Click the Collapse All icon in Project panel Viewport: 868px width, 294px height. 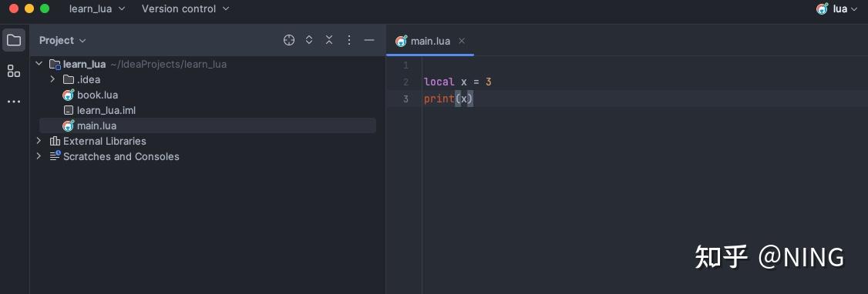click(x=329, y=40)
